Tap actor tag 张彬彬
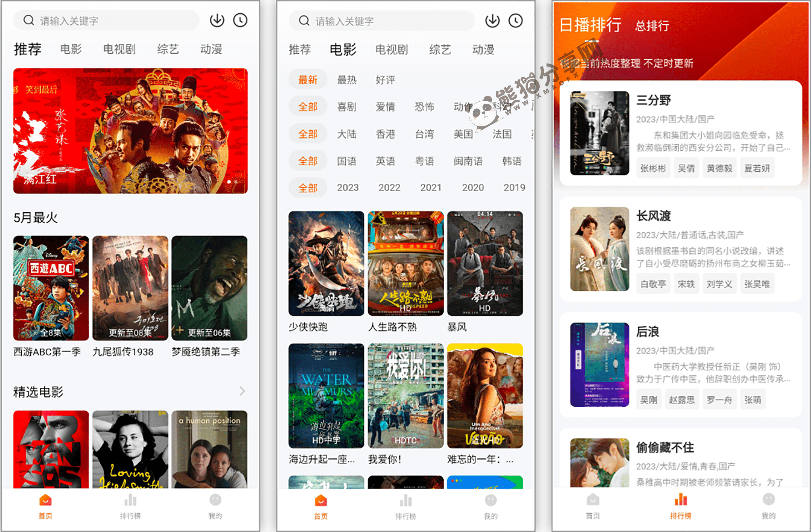This screenshot has width=811, height=532. [x=653, y=168]
